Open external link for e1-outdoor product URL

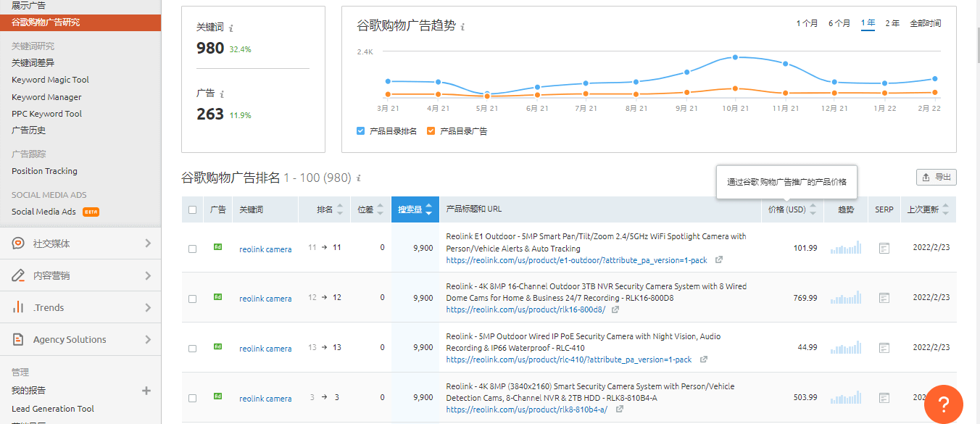pos(719,259)
